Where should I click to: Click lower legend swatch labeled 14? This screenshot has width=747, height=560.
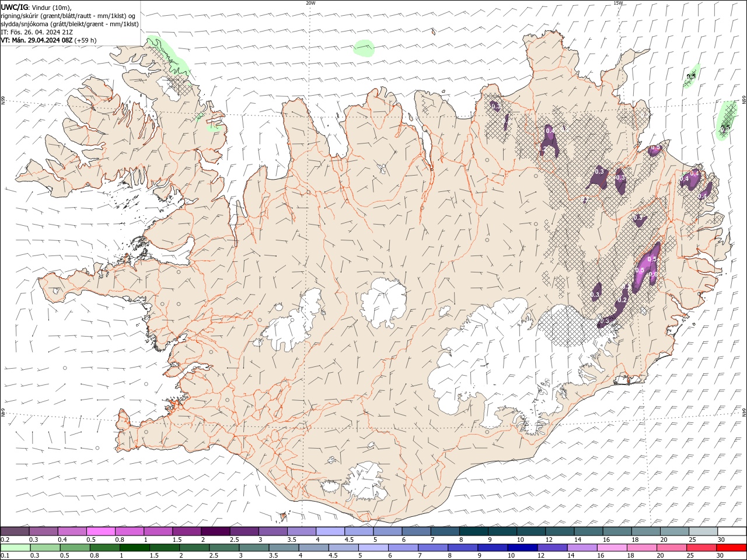pos(581,548)
